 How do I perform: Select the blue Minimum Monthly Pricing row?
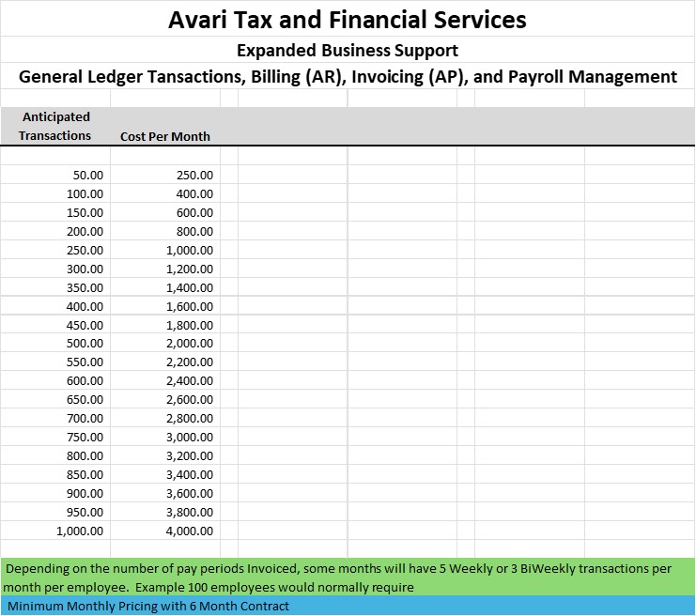(348, 607)
